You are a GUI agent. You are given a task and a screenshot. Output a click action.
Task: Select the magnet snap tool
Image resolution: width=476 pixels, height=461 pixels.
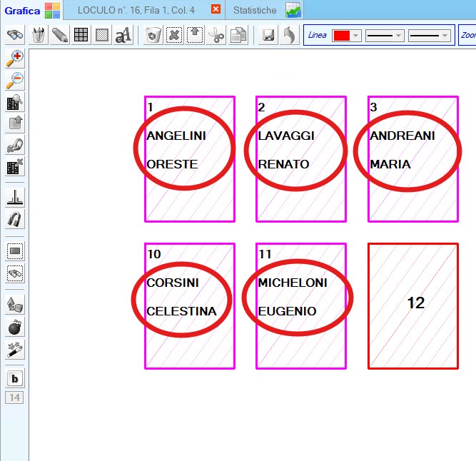pos(14,219)
